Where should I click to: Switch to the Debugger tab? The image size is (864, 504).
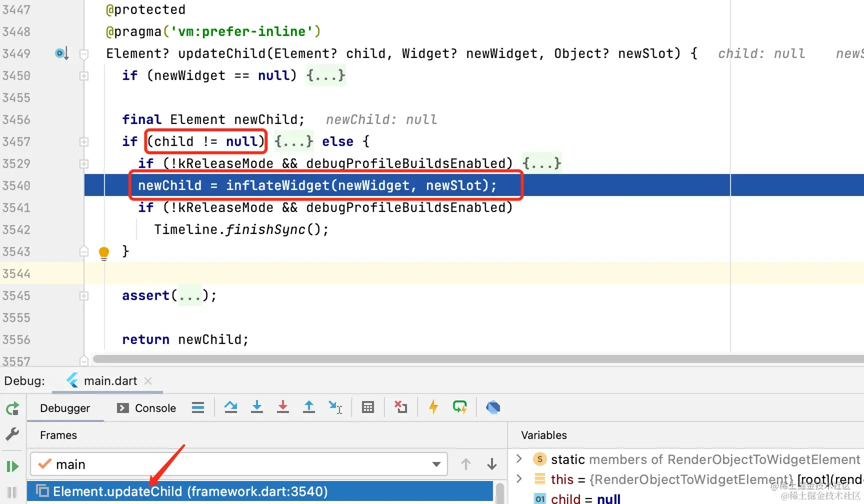click(65, 408)
